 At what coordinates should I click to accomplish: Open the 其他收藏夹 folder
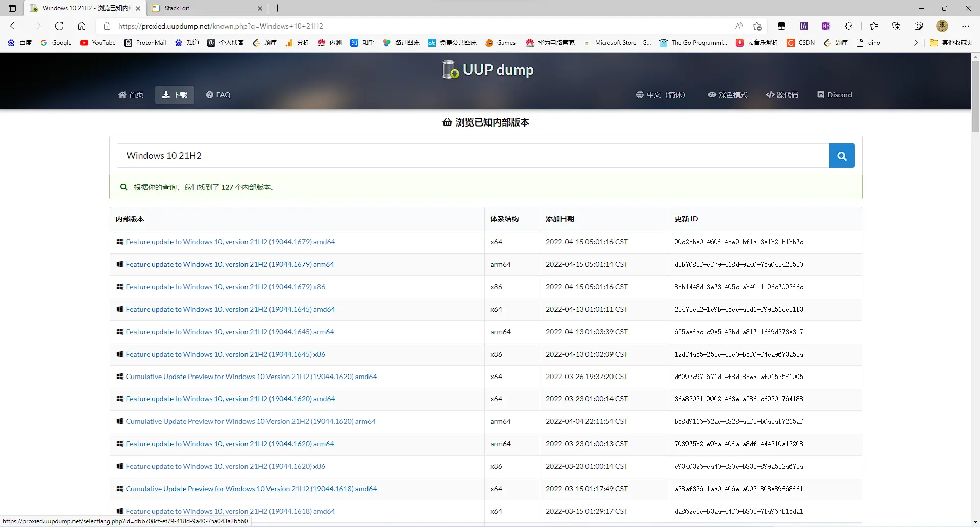(951, 43)
